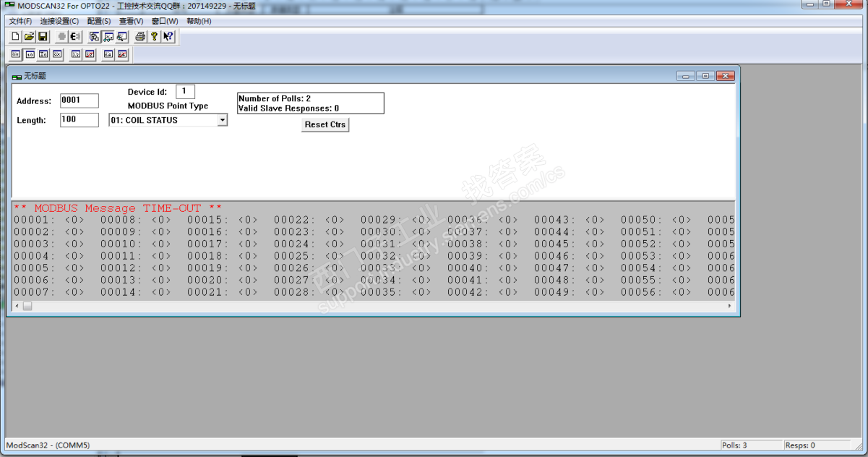Open a file with the folder icon

tap(30, 36)
